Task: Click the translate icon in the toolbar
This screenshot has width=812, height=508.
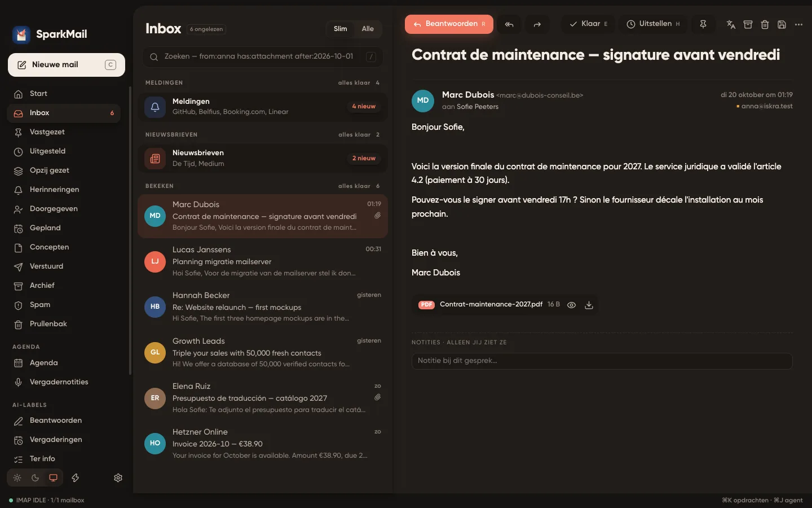Action: click(731, 24)
